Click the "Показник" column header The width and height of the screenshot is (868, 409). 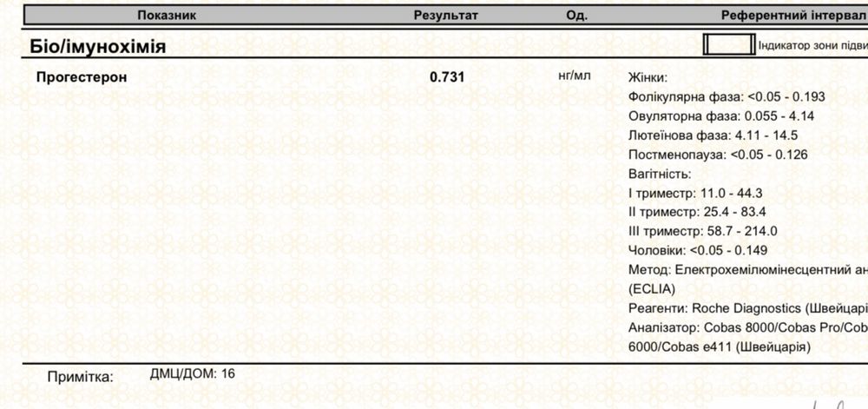(167, 15)
